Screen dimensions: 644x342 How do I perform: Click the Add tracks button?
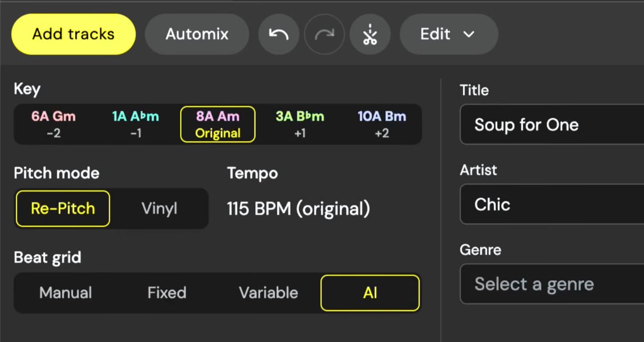[74, 34]
